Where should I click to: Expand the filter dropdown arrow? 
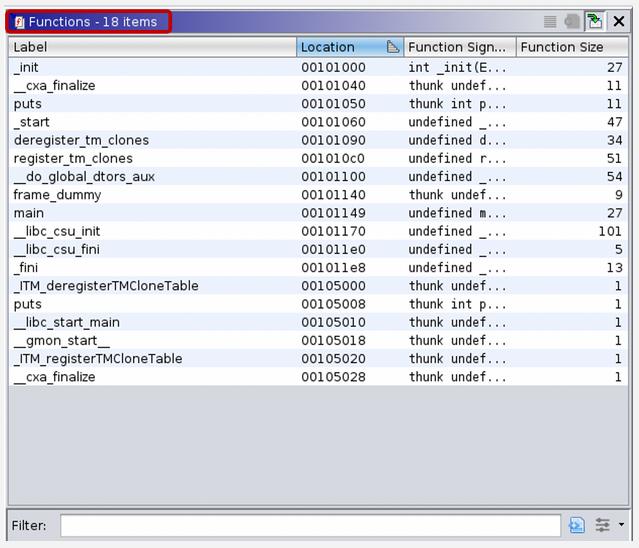(622, 525)
